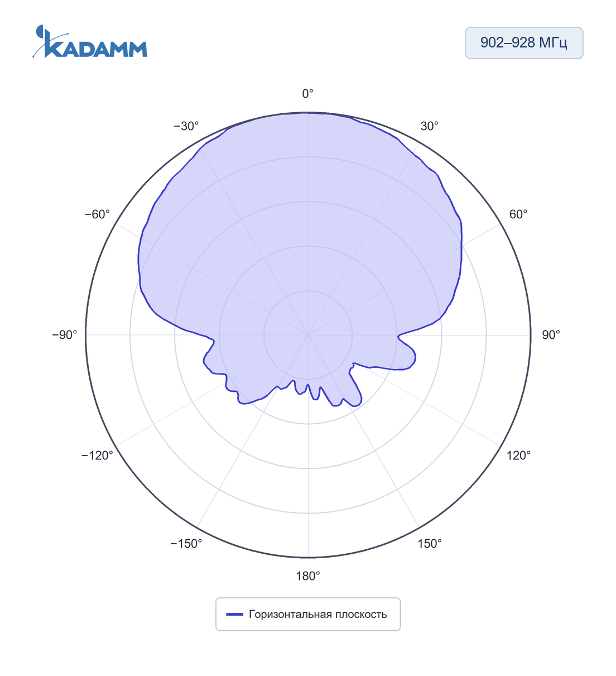Click the 30° angle label
This screenshot has height=676, width=616.
[x=429, y=126]
